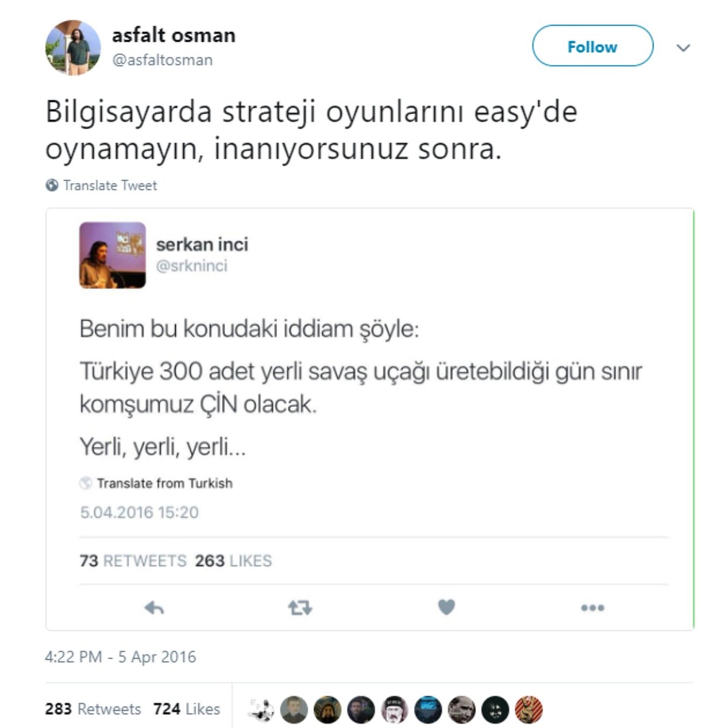
Task: Click the 4:22 PM - 5 Apr 2016 timestamp
Action: [121, 657]
